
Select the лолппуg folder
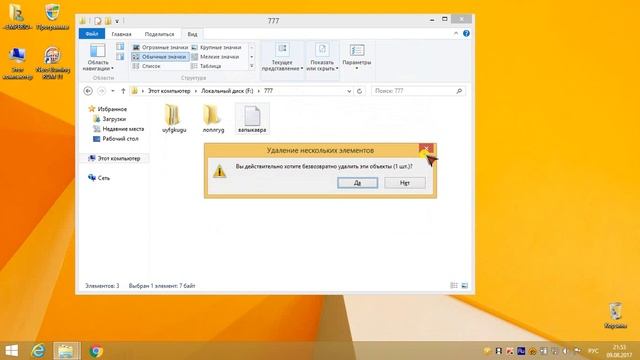pos(213,118)
